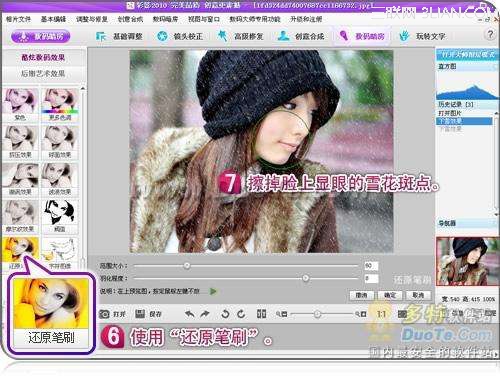The height and width of the screenshot is (379, 500).
Task: Click the 打开 camera icon
Action: (105, 314)
